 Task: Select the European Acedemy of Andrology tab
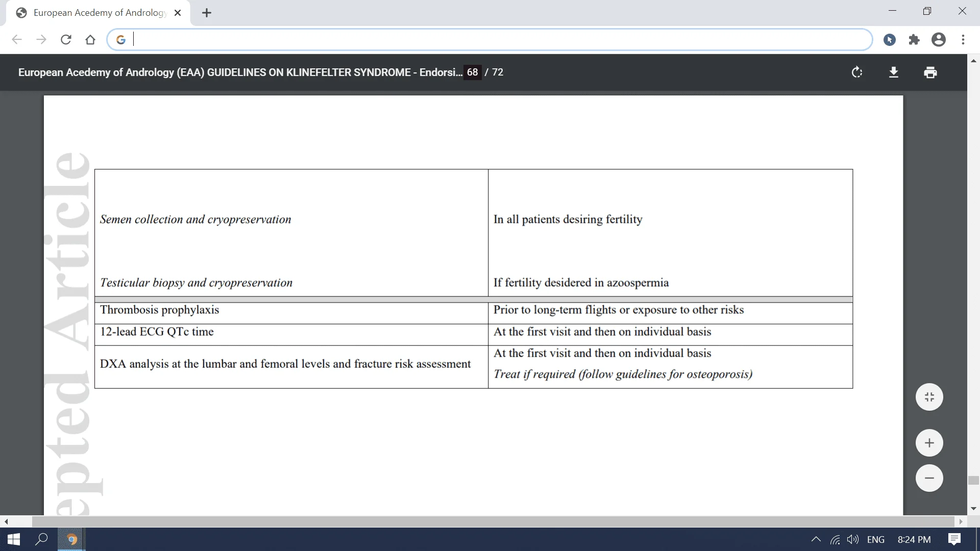(98, 13)
